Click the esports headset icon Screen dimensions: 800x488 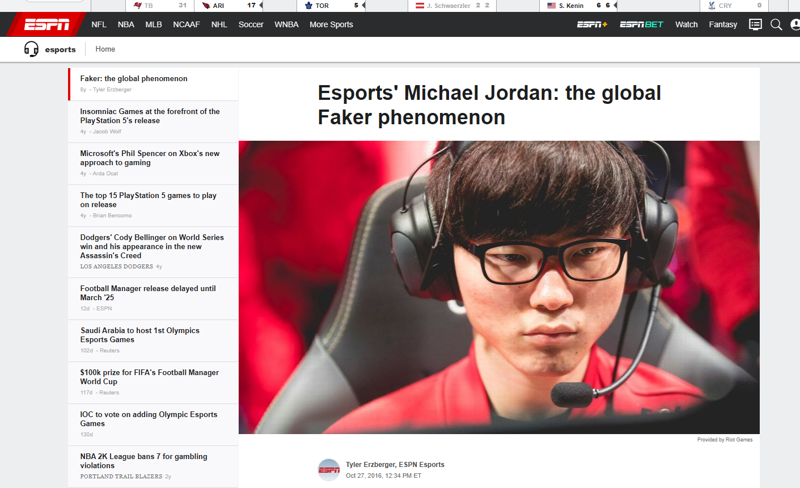(x=31, y=49)
